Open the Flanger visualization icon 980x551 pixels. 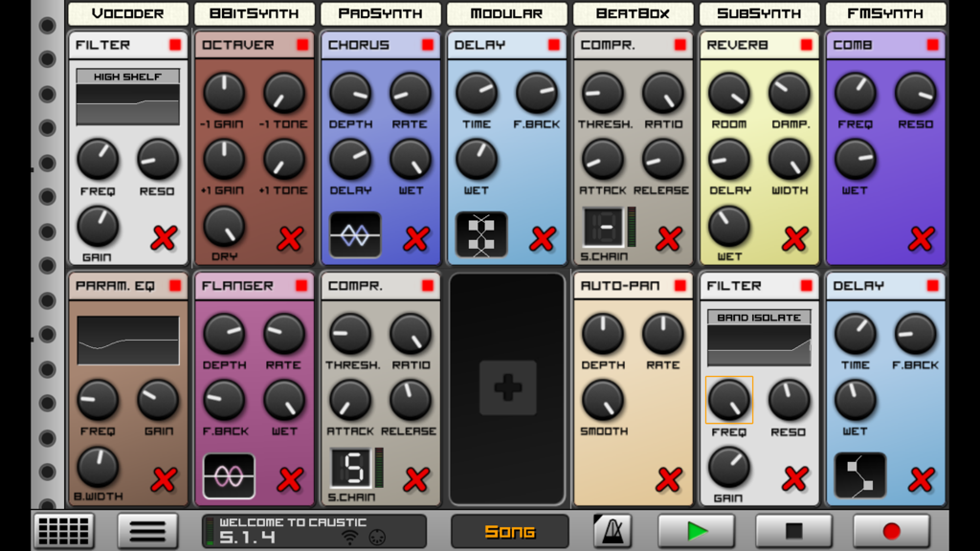228,475
